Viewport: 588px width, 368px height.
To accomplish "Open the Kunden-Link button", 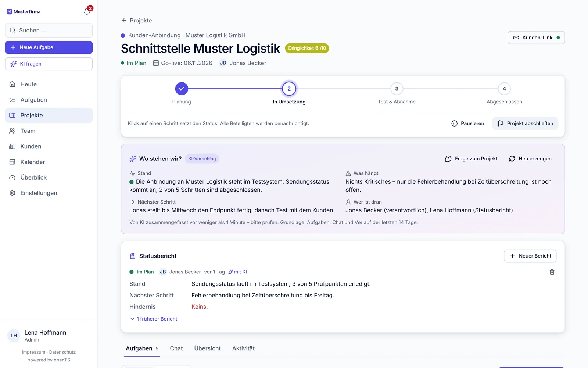I will point(536,38).
